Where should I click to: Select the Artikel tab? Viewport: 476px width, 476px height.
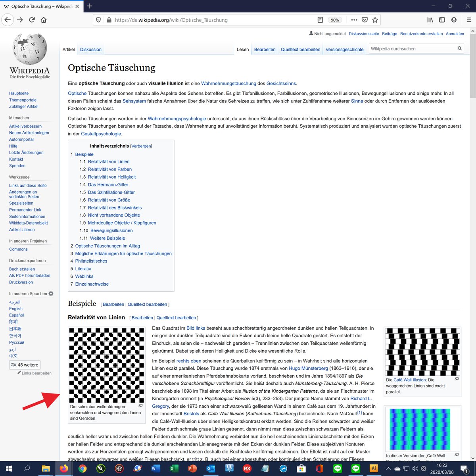pos(69,50)
